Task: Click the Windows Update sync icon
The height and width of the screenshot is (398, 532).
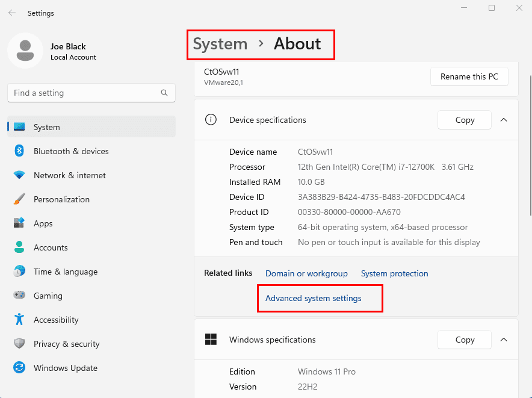Action: click(19, 367)
